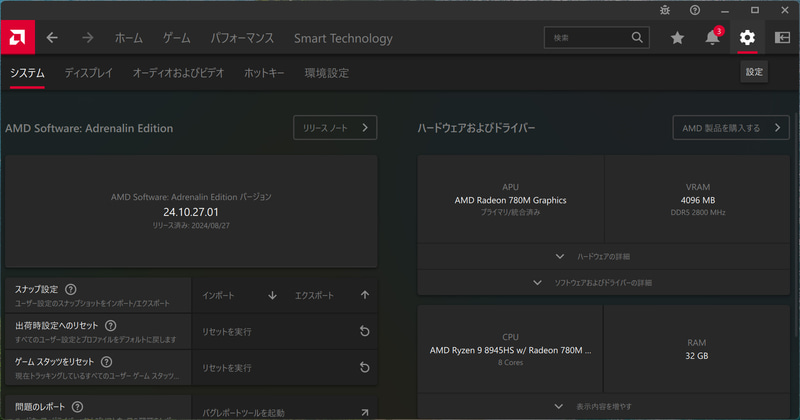
Task: Expand ソフトウェアおよびドライバーの詳細
Action: 604,282
